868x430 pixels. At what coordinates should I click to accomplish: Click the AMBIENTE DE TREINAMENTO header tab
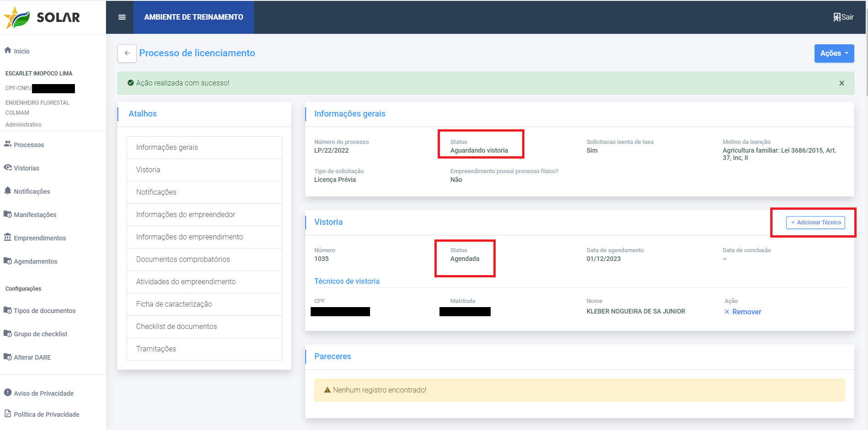194,17
